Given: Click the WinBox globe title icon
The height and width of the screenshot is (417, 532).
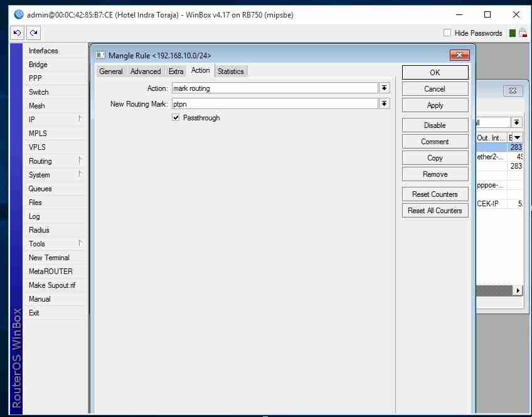Looking at the screenshot, I should click(19, 14).
